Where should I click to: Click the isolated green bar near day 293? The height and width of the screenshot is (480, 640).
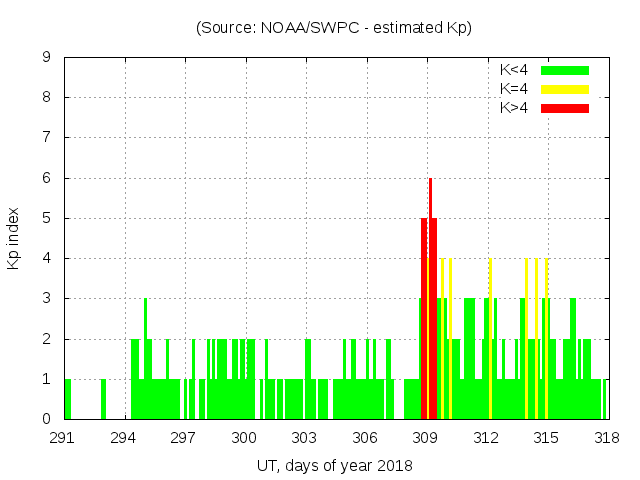point(103,399)
